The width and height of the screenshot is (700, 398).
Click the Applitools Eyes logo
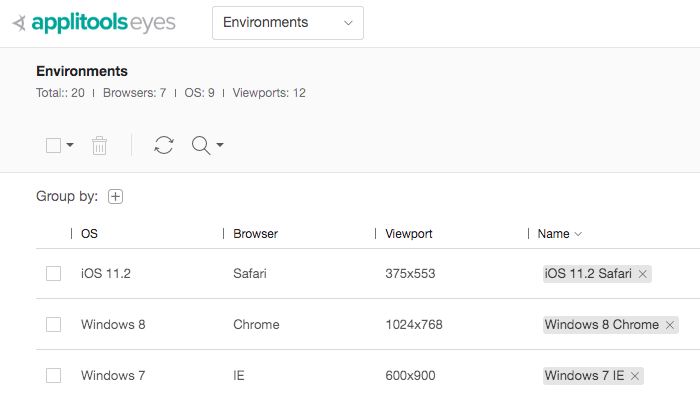pos(94,23)
